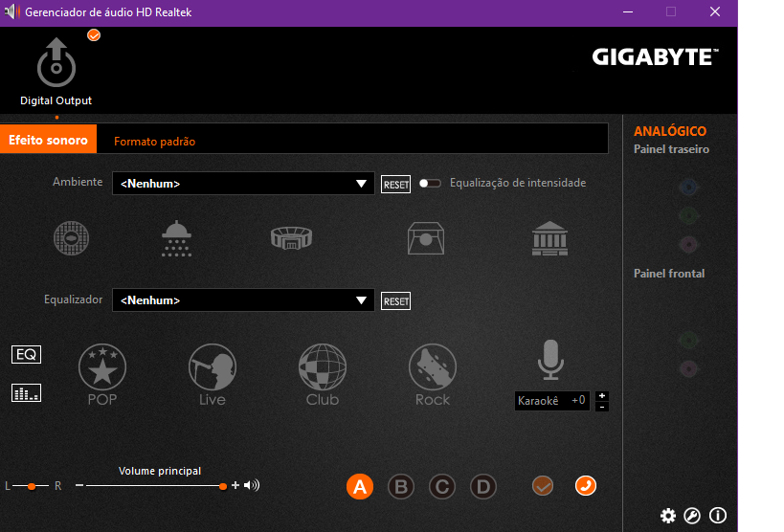Expand the Equalizador dropdown list
This screenshot has width=784, height=532.
[x=243, y=300]
